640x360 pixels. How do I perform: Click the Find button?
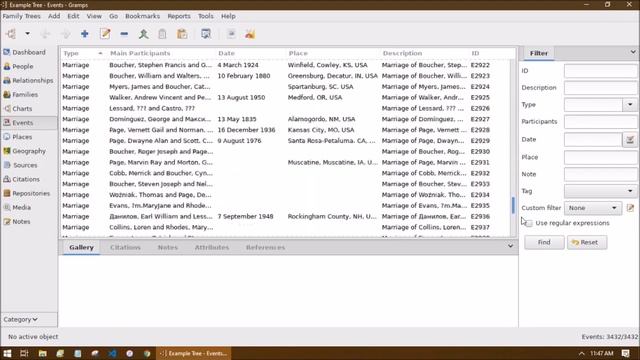544,242
